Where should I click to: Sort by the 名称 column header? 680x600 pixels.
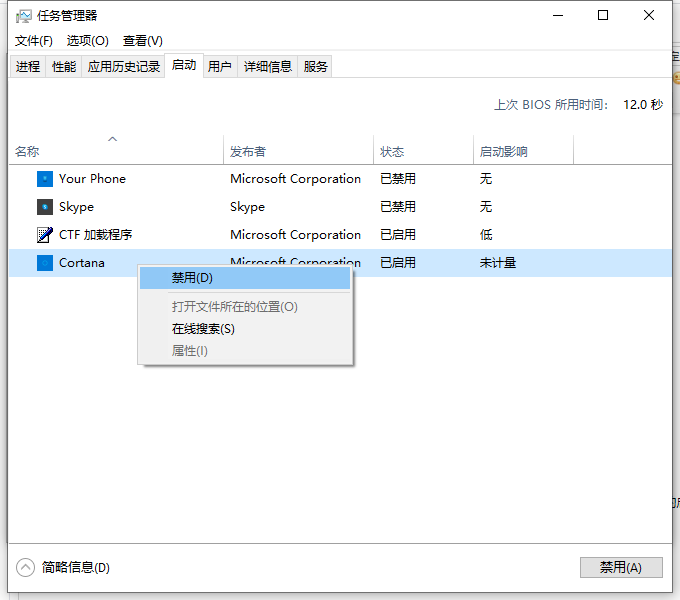[x=27, y=152]
